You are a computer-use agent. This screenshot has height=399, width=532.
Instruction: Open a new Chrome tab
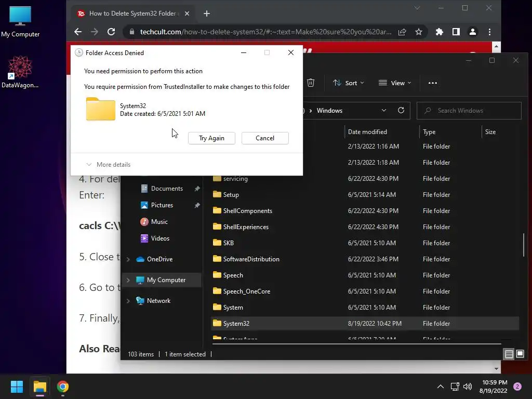[207, 14]
